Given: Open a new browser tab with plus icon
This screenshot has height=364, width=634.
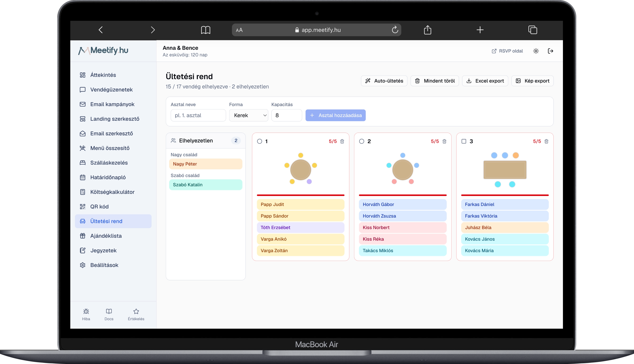Looking at the screenshot, I should [x=480, y=30].
